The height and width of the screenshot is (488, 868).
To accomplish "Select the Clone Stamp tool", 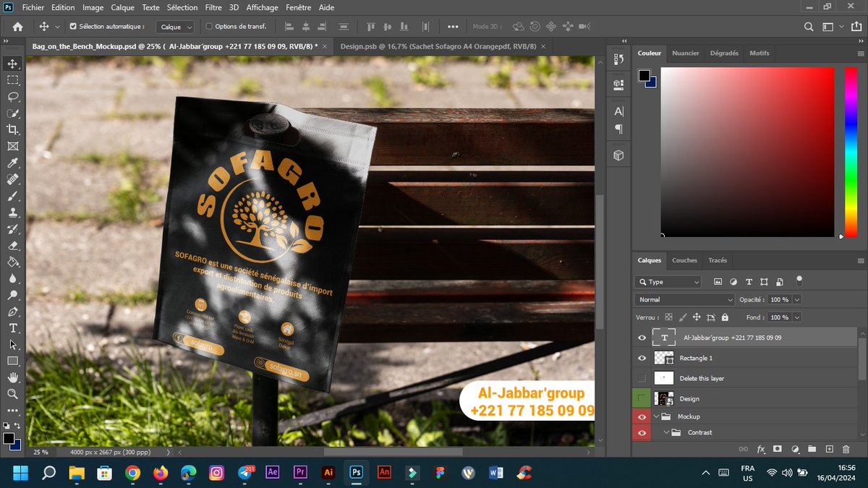I will tap(13, 213).
